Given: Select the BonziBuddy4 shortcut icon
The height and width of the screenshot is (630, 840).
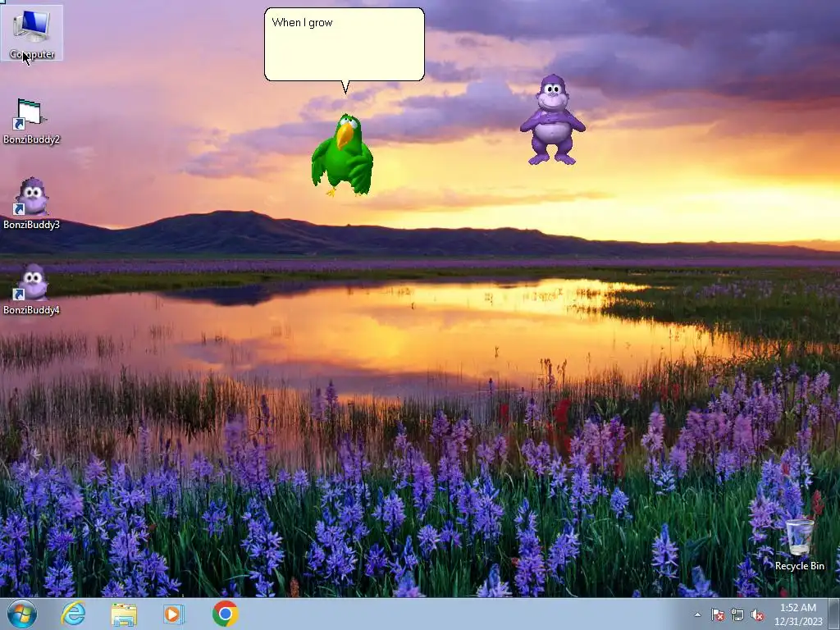Looking at the screenshot, I should click(31, 290).
